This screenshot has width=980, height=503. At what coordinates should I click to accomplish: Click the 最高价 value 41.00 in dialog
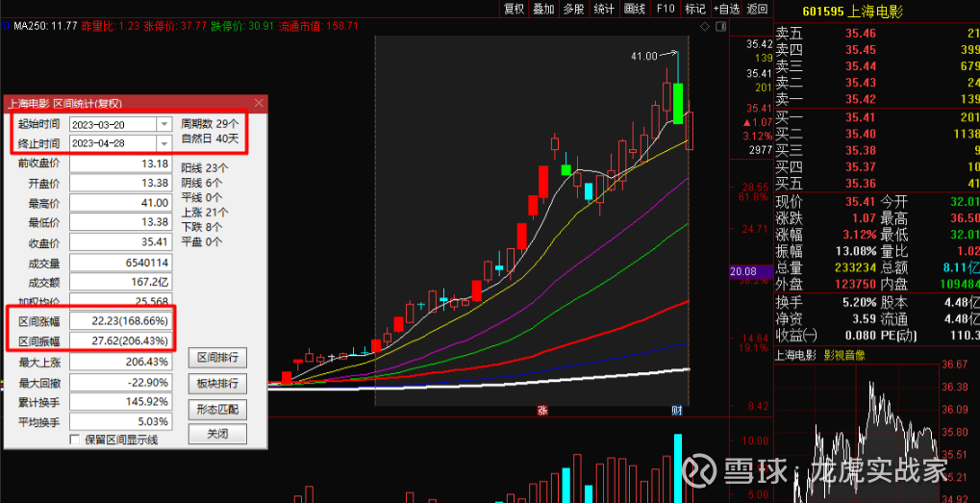point(120,203)
